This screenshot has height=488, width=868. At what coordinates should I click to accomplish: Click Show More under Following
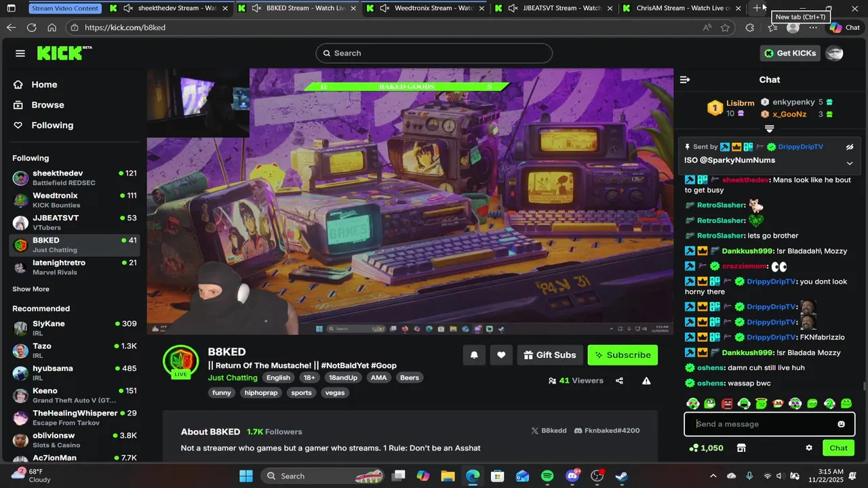pyautogui.click(x=31, y=289)
